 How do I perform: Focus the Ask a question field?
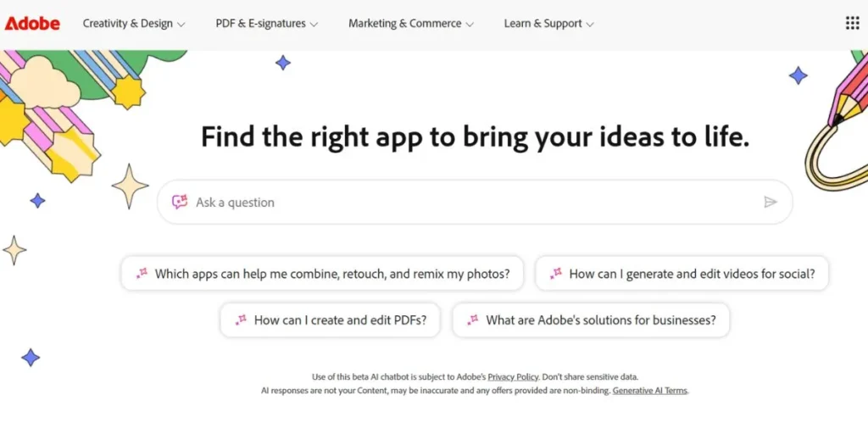click(475, 203)
